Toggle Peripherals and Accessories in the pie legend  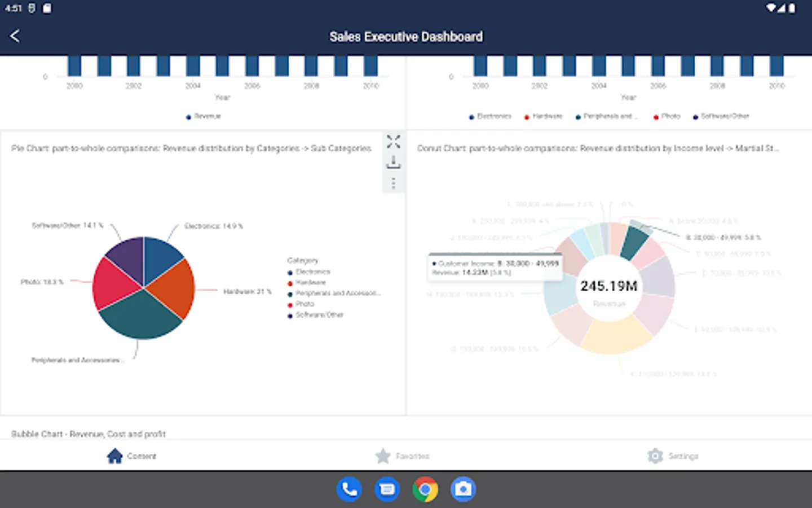click(x=334, y=294)
